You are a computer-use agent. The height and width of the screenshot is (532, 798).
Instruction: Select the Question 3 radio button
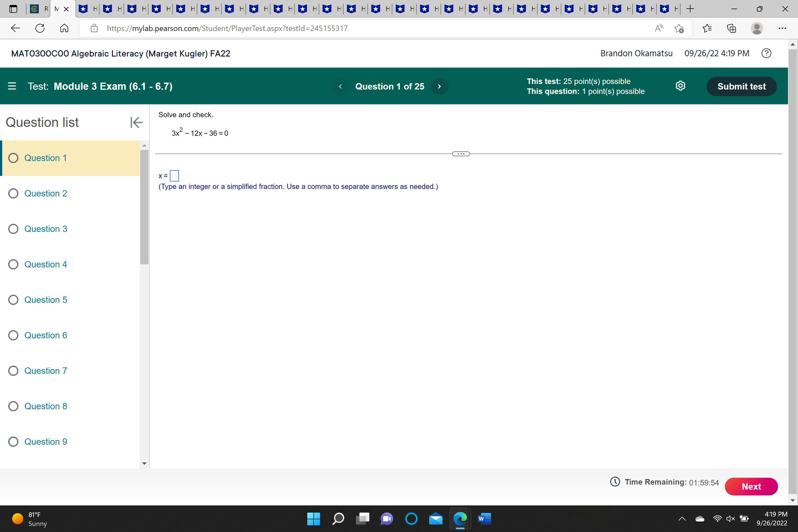pyautogui.click(x=14, y=229)
